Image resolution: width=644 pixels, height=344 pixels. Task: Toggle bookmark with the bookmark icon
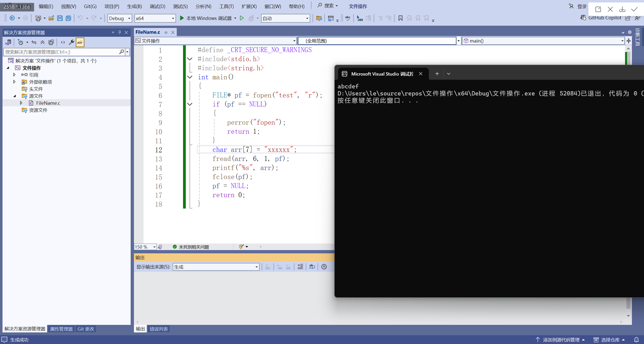click(400, 18)
